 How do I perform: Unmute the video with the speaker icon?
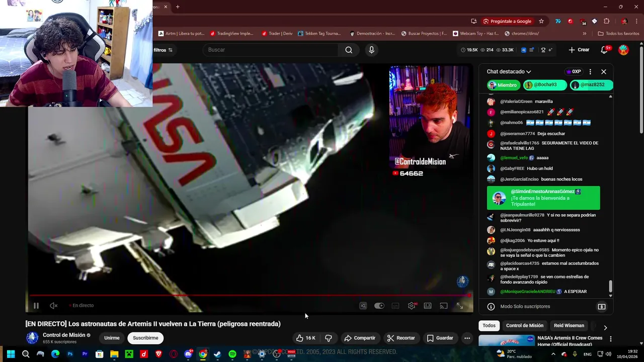(x=54, y=306)
